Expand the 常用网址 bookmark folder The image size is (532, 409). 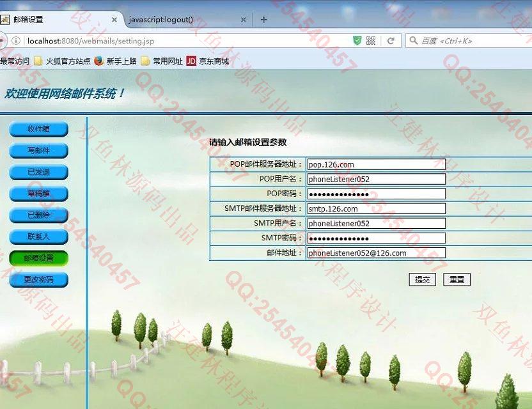pyautogui.click(x=162, y=61)
